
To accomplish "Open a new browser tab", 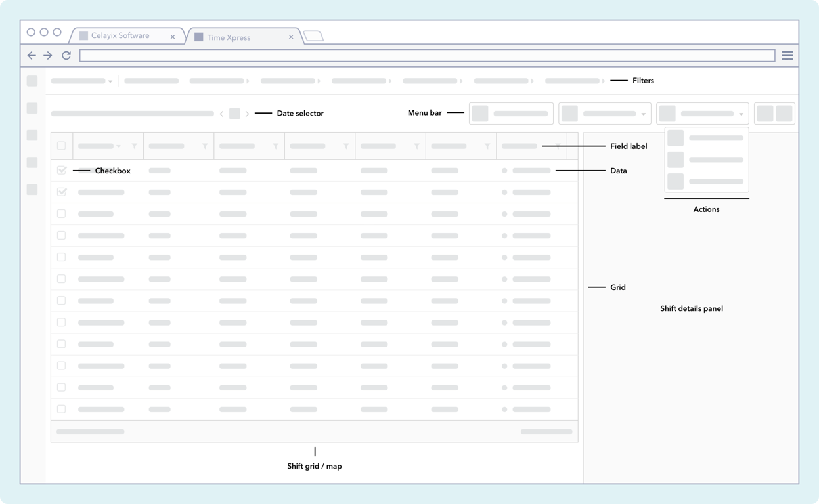I will point(314,36).
